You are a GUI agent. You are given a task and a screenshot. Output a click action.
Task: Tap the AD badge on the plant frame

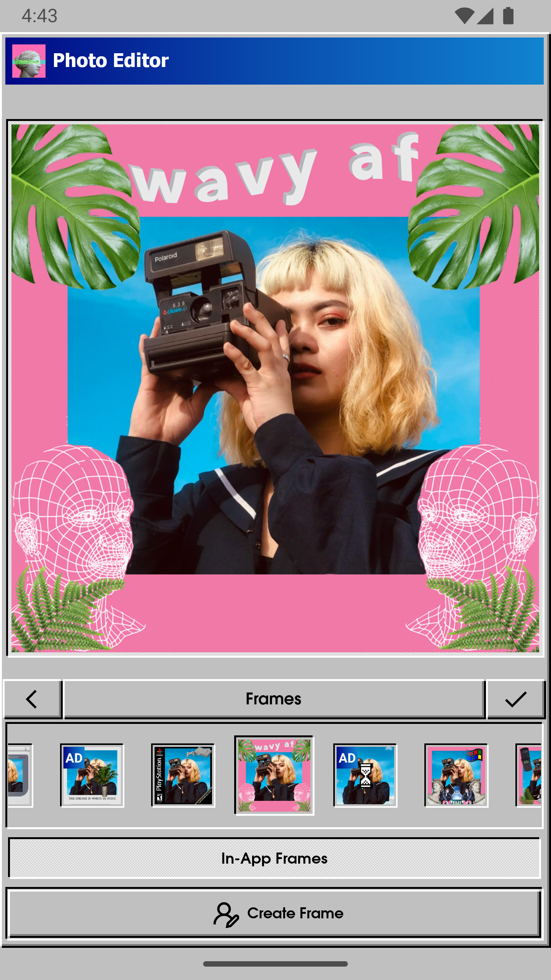[74, 758]
